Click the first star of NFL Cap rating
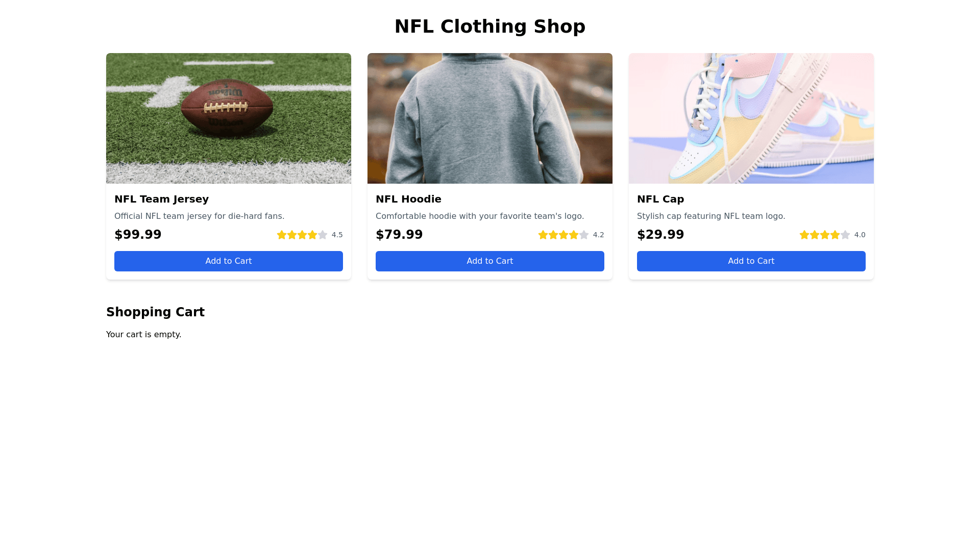The width and height of the screenshot is (980, 551). coord(804,235)
